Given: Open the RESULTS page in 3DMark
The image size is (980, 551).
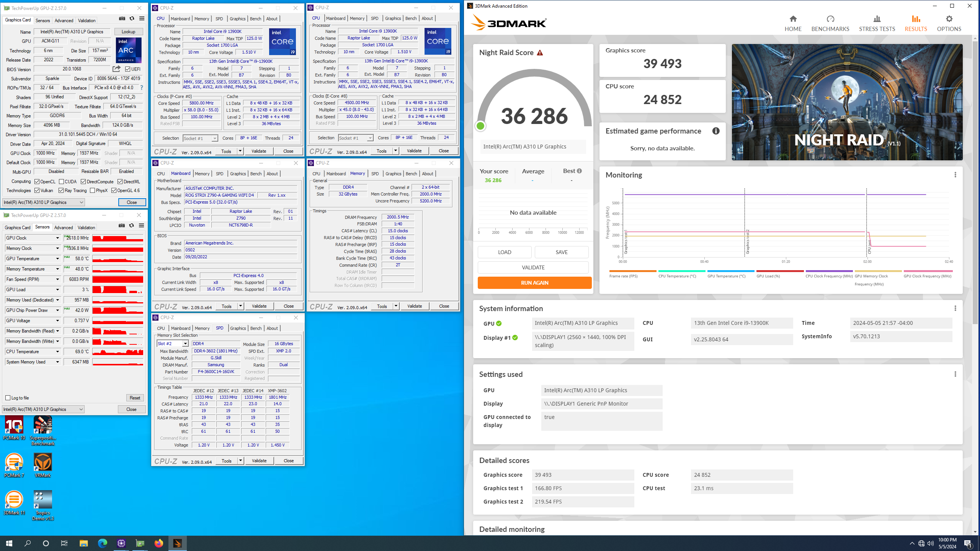Looking at the screenshot, I should (916, 23).
